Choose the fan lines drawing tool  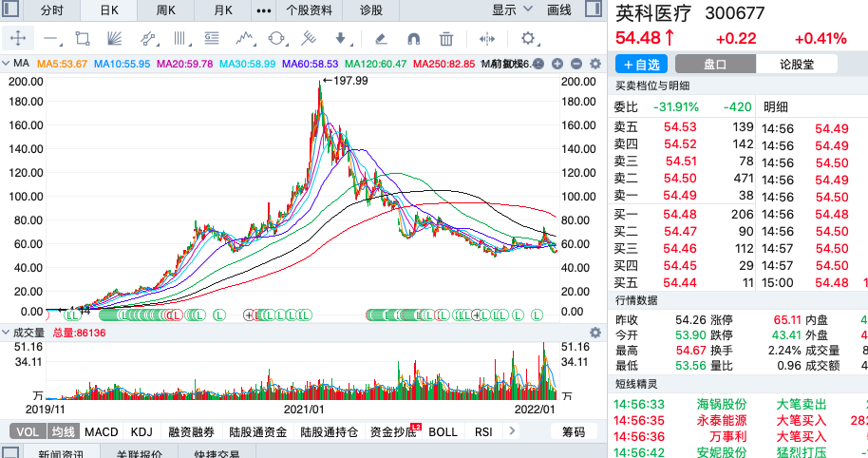114,39
